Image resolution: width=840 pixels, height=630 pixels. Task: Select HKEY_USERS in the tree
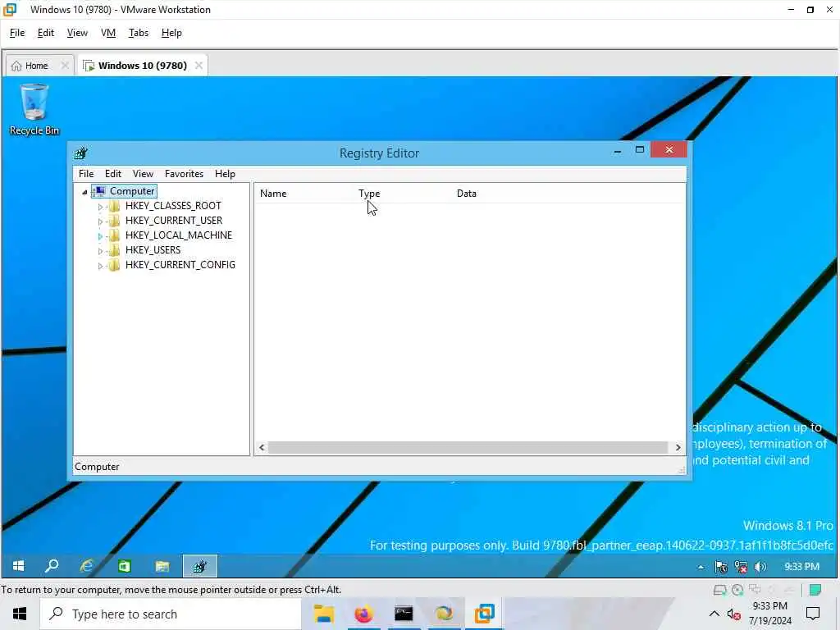pos(153,250)
